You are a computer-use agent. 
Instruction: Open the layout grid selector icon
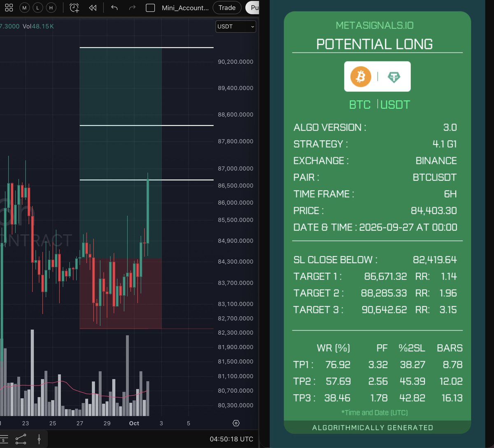(x=9, y=7)
